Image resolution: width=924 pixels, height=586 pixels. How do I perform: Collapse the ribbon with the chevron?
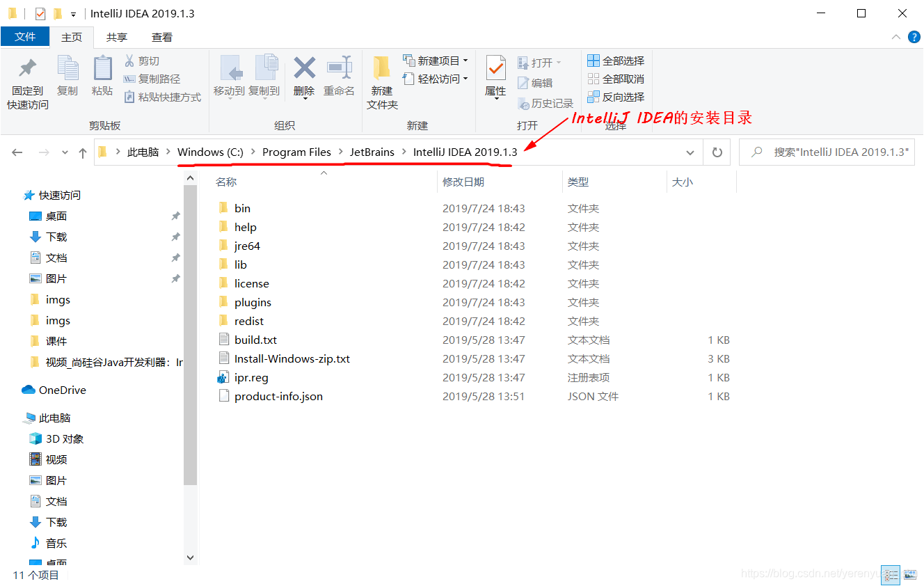pos(896,37)
